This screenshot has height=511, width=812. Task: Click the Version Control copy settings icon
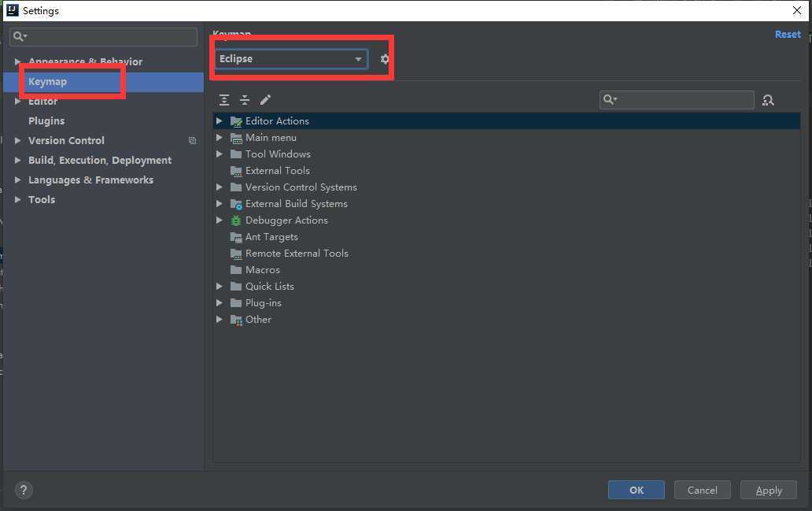pyautogui.click(x=192, y=140)
